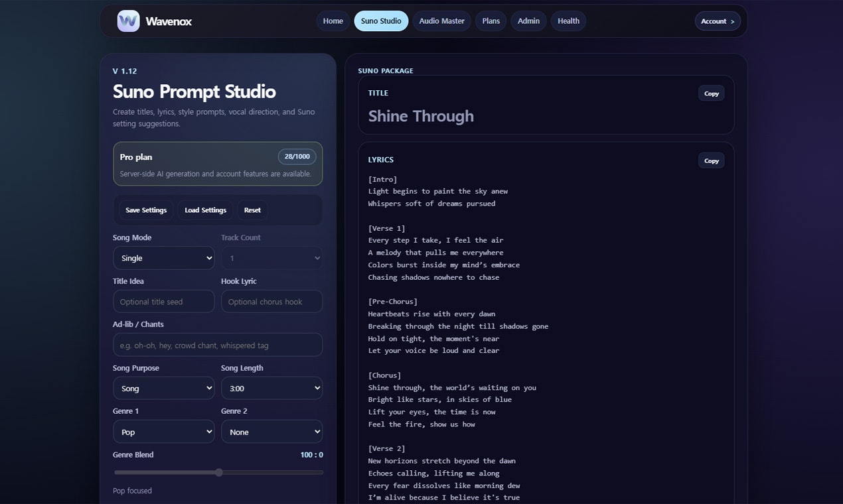Viewport: 843px width, 504px height.
Task: Click the Shine Through title text
Action: tap(421, 116)
